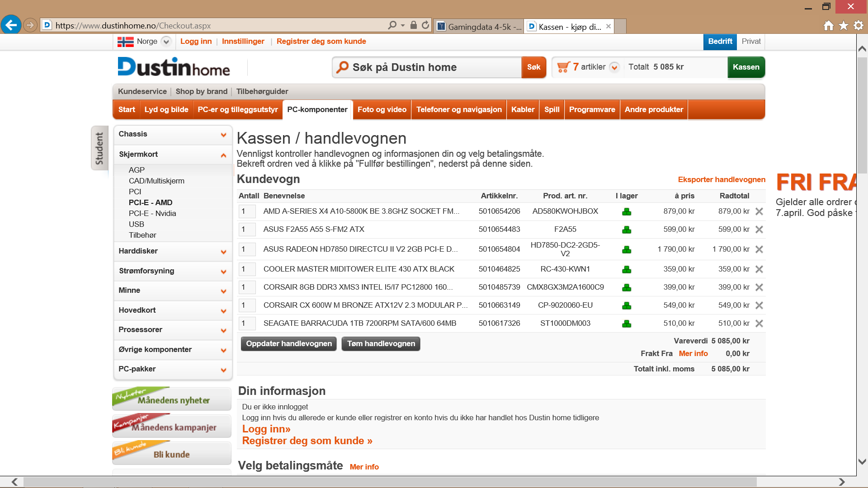Close the Kassen browser tab
This screenshot has height=488, width=868.
point(609,26)
